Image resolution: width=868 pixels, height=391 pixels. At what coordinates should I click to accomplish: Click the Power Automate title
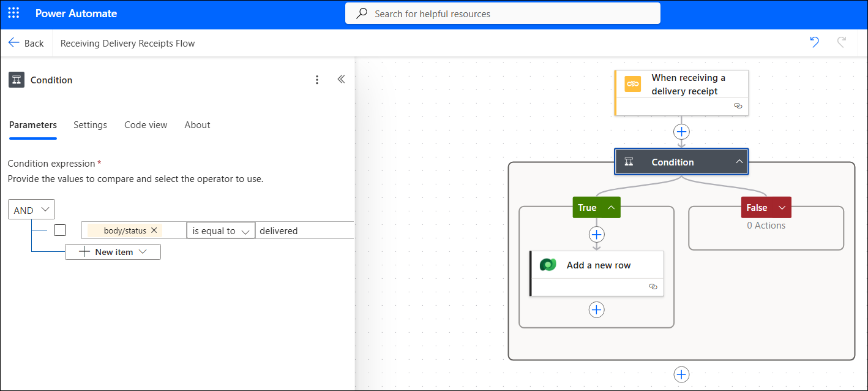[77, 13]
